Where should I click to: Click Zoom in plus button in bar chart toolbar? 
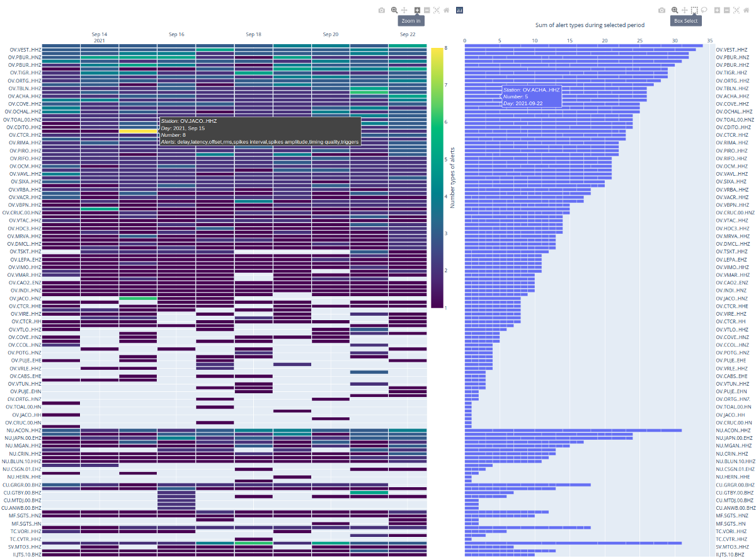click(x=717, y=10)
